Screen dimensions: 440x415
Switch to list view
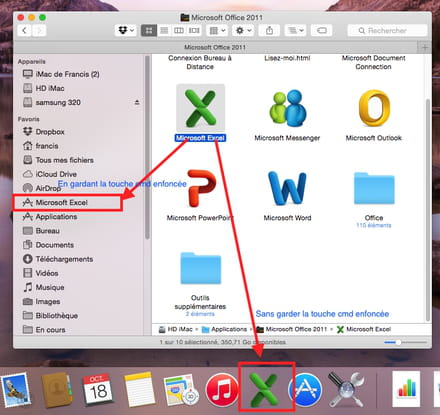coord(164,31)
